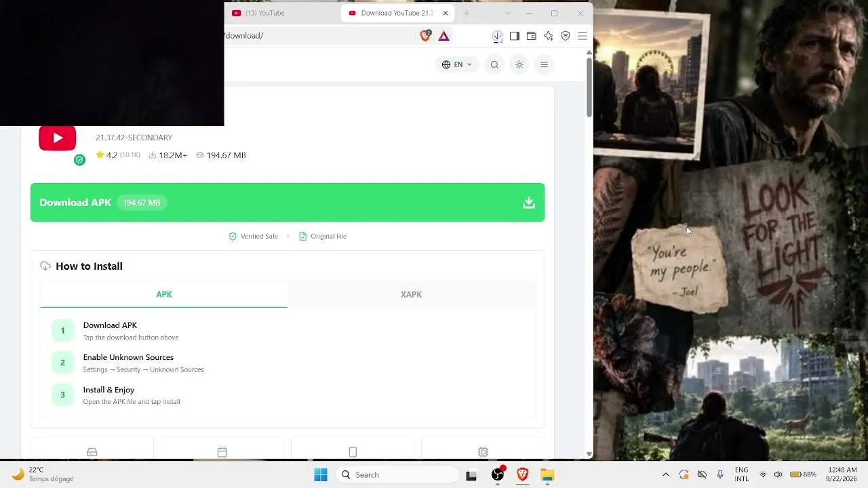
Task: Show hidden system tray icons
Action: 666,475
